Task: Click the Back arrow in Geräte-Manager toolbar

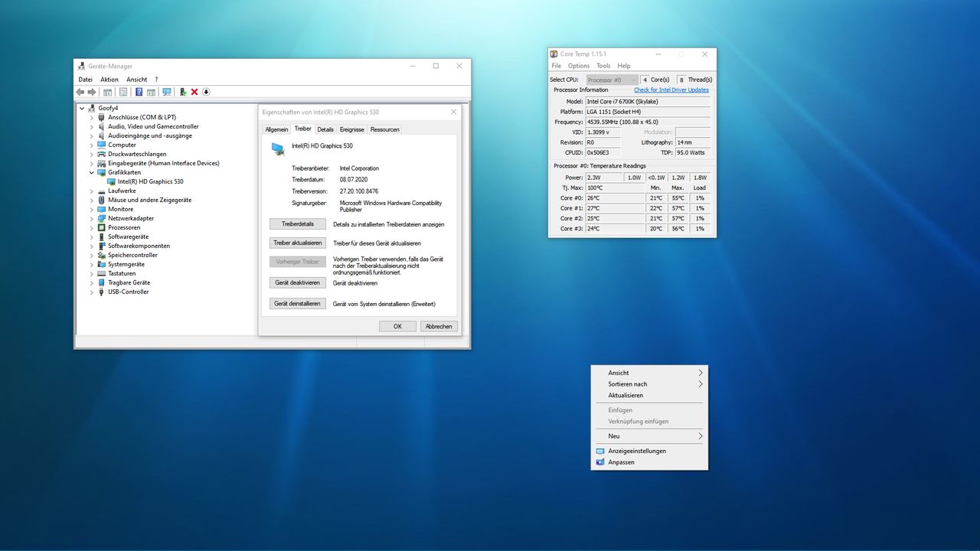Action: (80, 92)
